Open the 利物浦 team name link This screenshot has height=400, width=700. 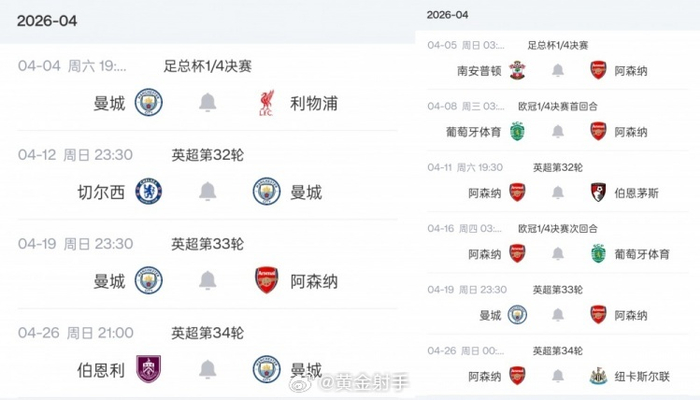point(313,102)
